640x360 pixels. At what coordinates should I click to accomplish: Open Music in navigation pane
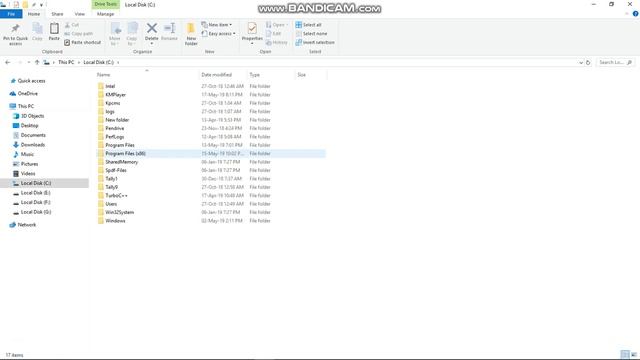pos(27,154)
